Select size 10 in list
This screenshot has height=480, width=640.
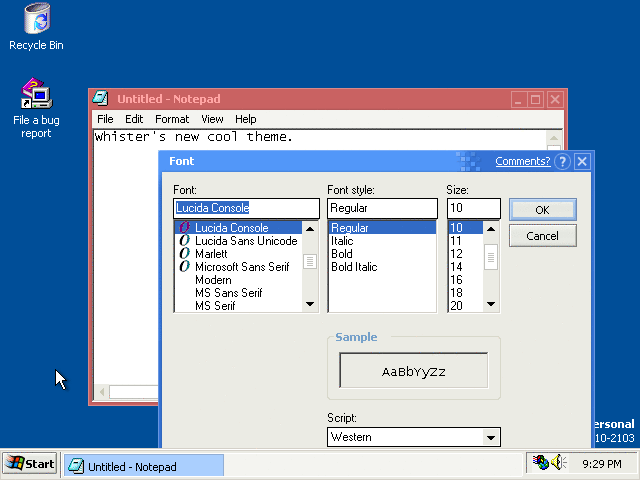click(465, 227)
